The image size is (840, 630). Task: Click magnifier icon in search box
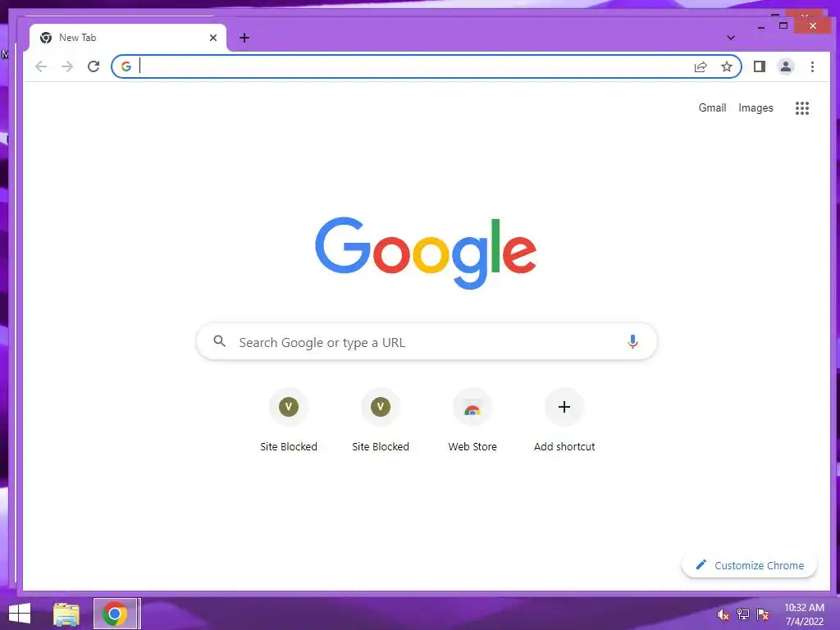point(219,340)
